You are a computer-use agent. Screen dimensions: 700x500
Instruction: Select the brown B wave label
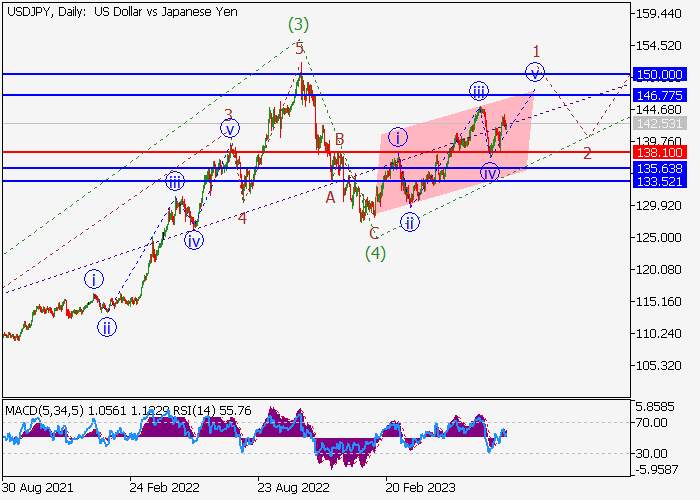[339, 139]
